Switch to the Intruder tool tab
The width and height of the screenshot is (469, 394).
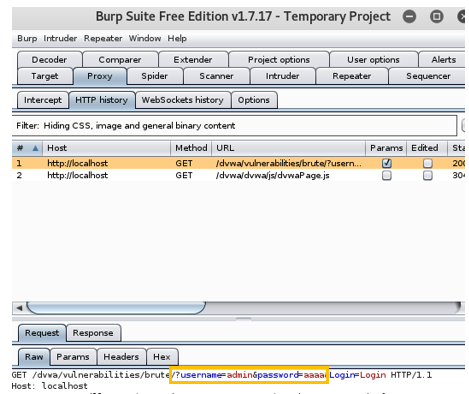click(282, 76)
